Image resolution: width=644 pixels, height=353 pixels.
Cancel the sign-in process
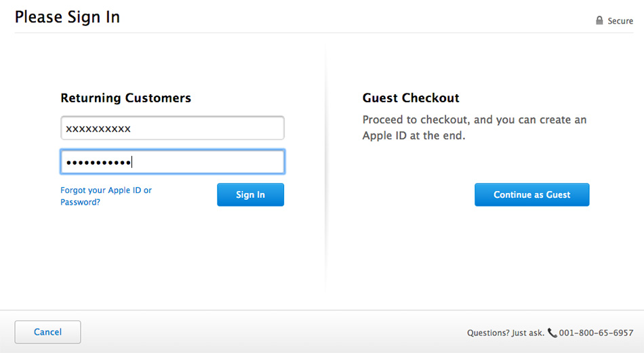coord(47,332)
